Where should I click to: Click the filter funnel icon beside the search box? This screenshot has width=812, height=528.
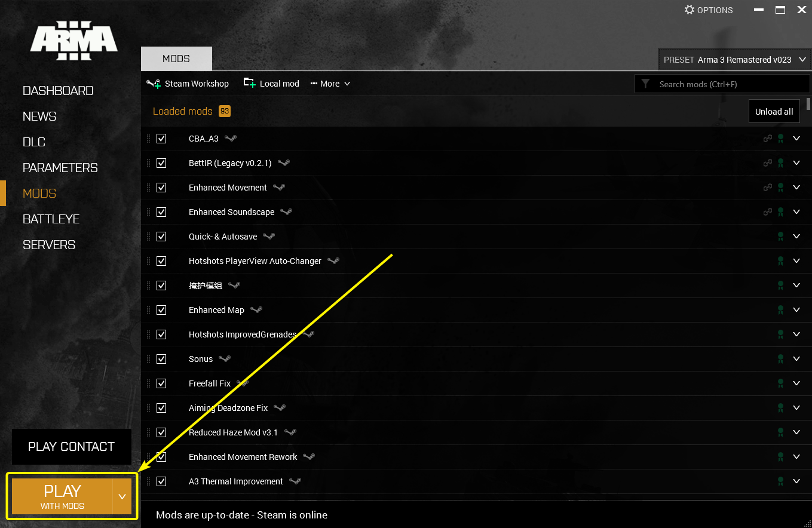point(645,84)
